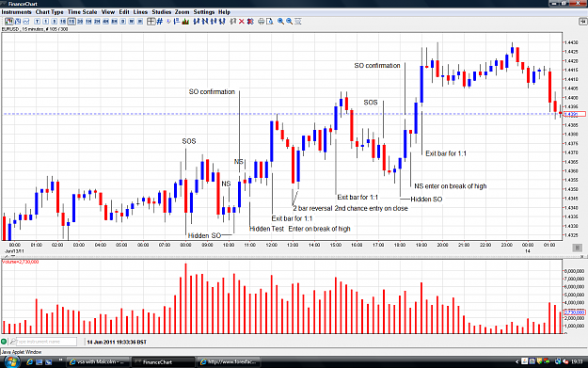Click the gray button right of time axis

[x=577, y=248]
